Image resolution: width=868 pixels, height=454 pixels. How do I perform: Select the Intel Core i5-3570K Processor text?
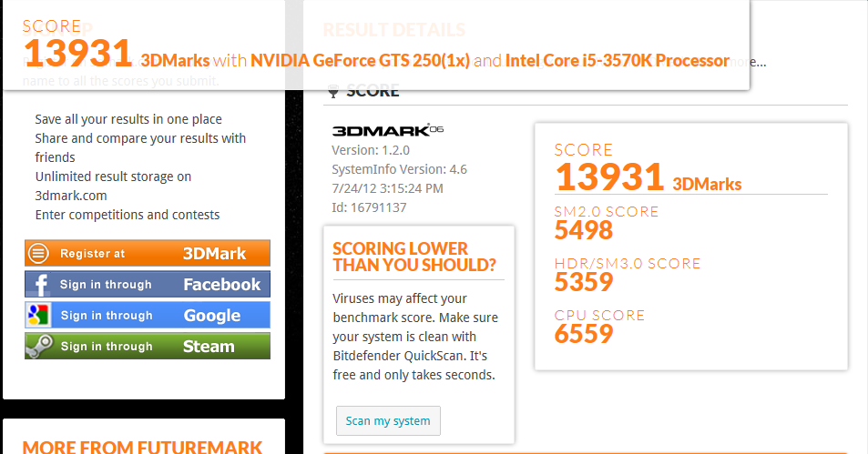pyautogui.click(x=618, y=60)
